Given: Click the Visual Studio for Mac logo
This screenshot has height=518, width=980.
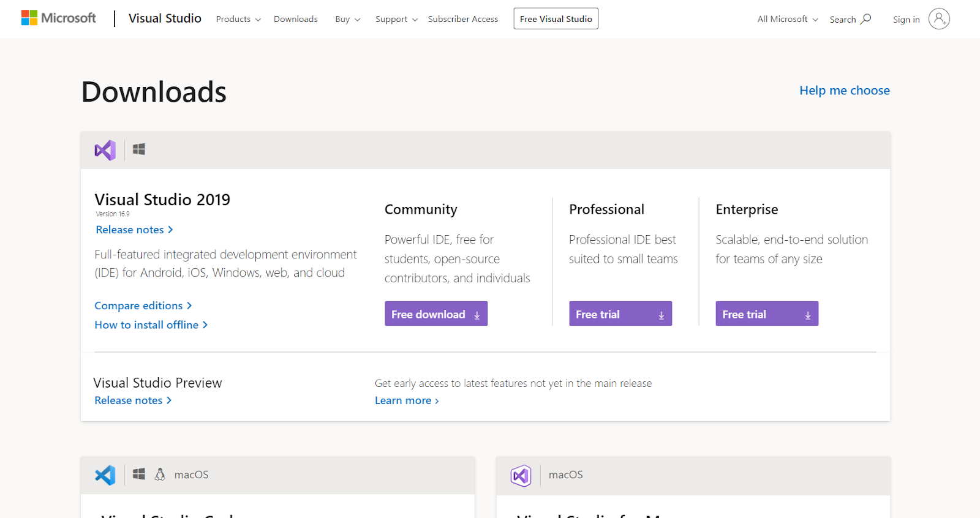Looking at the screenshot, I should 521,476.
